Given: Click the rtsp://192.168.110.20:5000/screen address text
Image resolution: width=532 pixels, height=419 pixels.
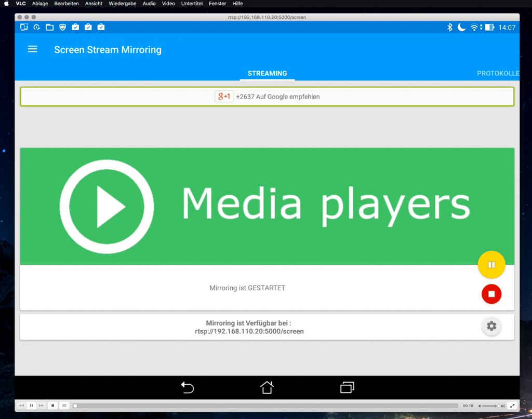Looking at the screenshot, I should [249, 331].
